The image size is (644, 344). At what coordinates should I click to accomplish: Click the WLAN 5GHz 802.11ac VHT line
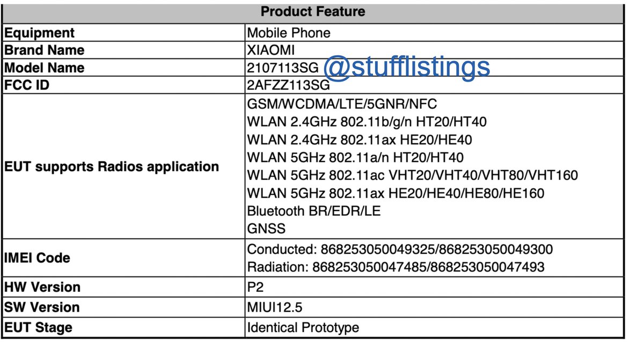click(412, 176)
